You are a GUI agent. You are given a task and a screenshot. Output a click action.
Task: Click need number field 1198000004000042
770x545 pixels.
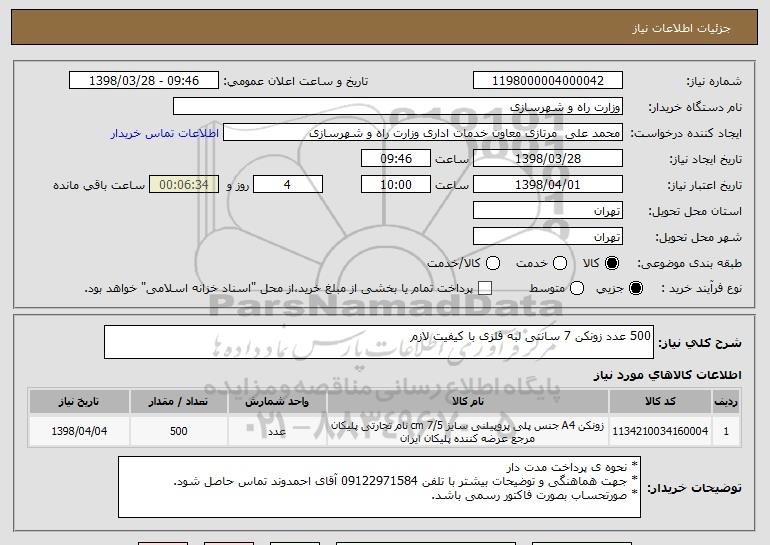pos(548,81)
